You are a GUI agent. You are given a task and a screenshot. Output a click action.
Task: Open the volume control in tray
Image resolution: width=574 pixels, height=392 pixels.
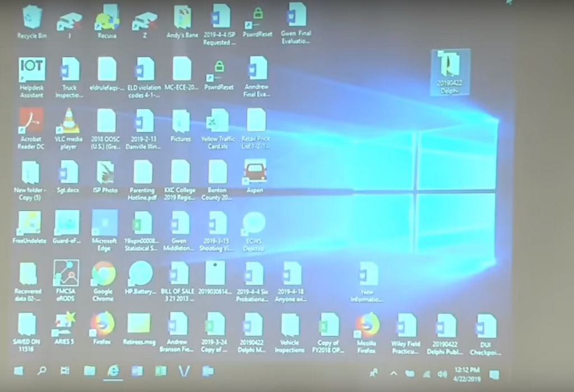(442, 373)
